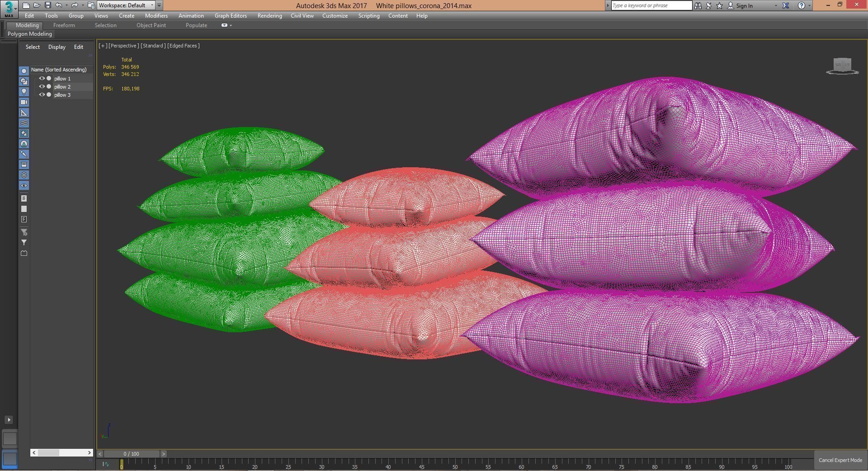Click the time slider 0 / 100 handle
The height and width of the screenshot is (471, 868).
point(132,454)
